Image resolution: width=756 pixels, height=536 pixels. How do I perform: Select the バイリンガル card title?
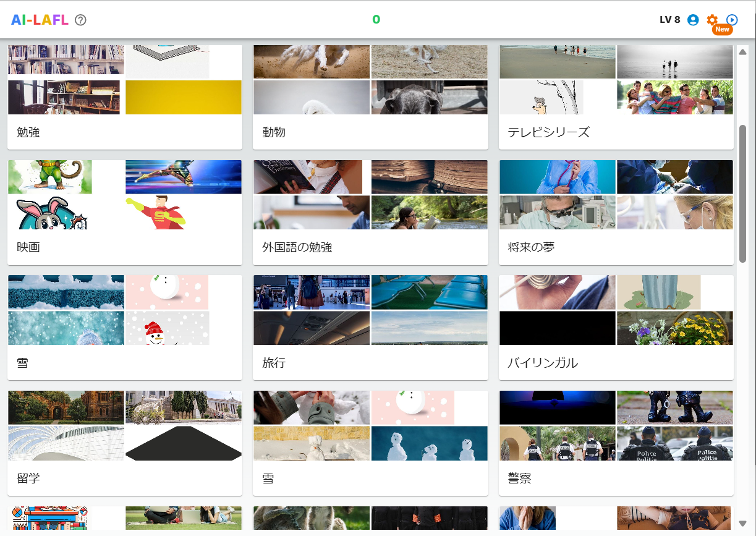[x=543, y=363]
